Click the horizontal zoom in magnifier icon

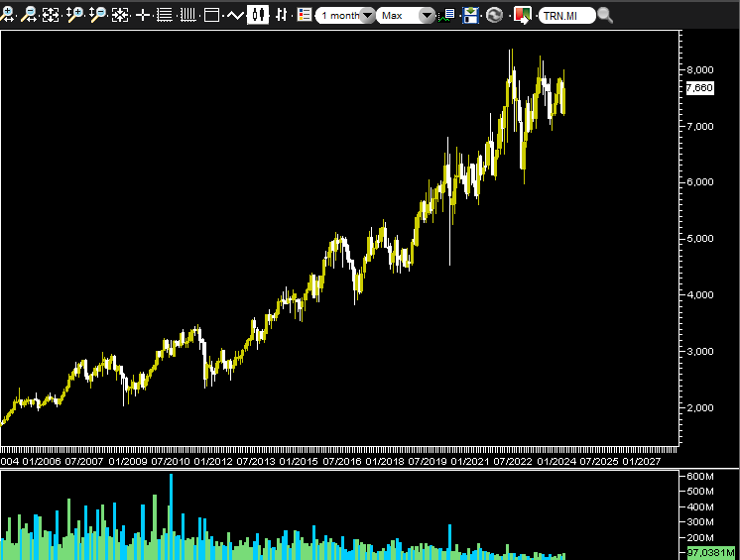coord(8,15)
